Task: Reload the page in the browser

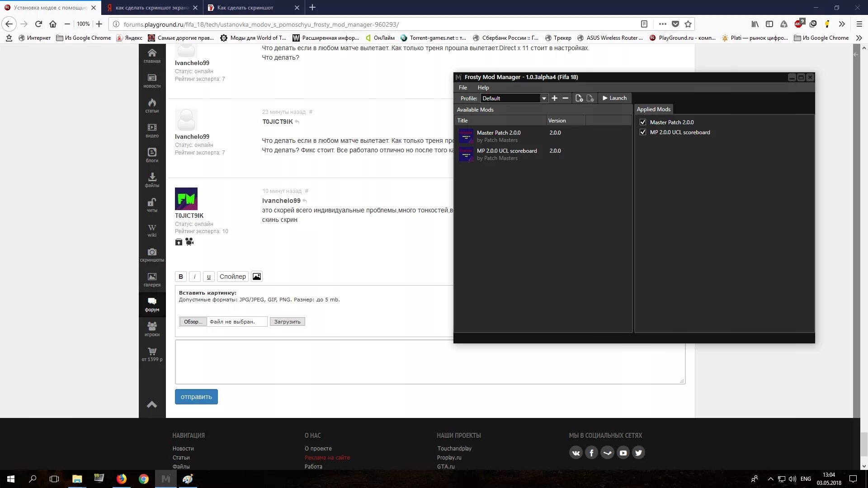Action: pyautogui.click(x=38, y=24)
